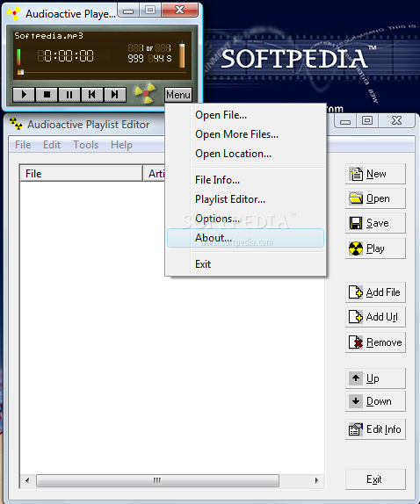
Task: Click the Remove icon with red X
Action: [x=375, y=342]
